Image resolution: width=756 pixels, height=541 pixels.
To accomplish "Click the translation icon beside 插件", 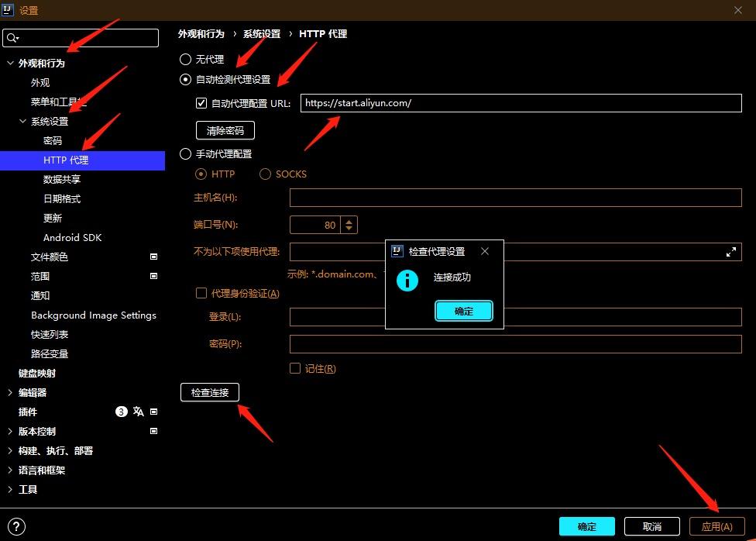I will (139, 412).
